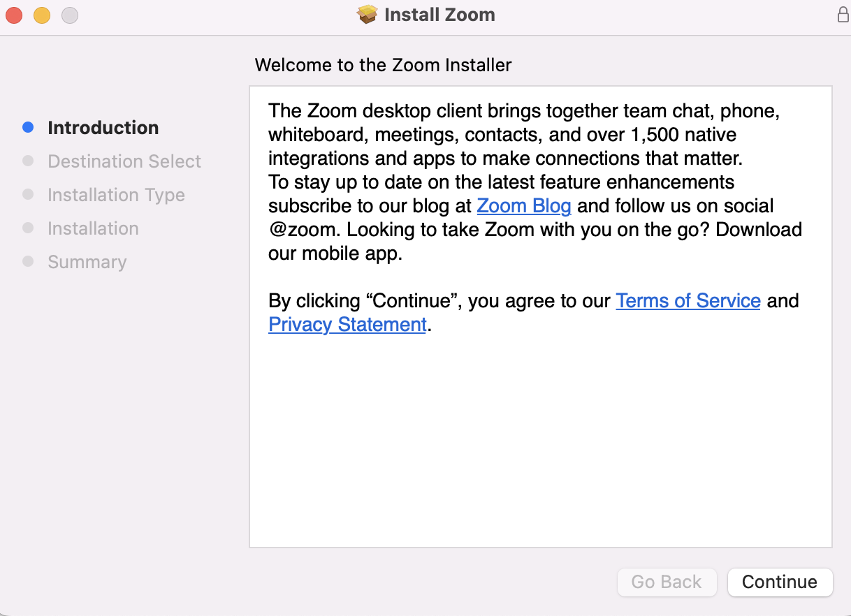The height and width of the screenshot is (616, 851).
Task: Click the gray bullet beside Installation Type
Action: (x=28, y=194)
